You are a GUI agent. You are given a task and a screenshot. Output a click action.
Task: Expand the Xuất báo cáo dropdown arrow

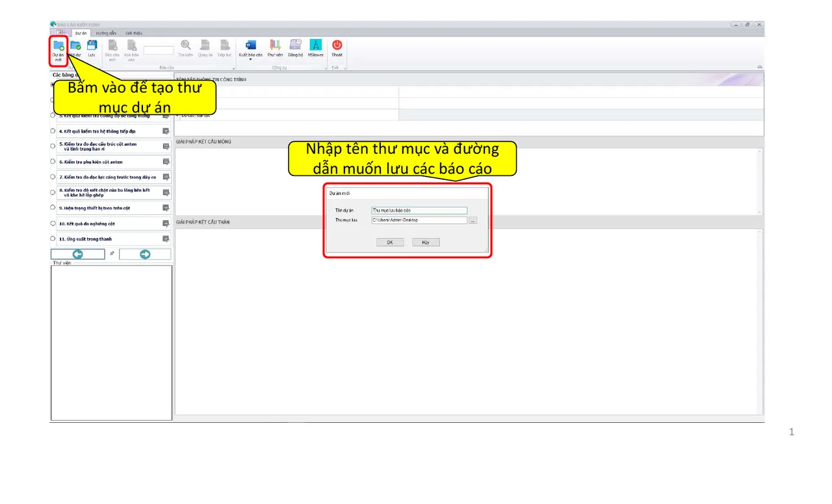coord(250,60)
